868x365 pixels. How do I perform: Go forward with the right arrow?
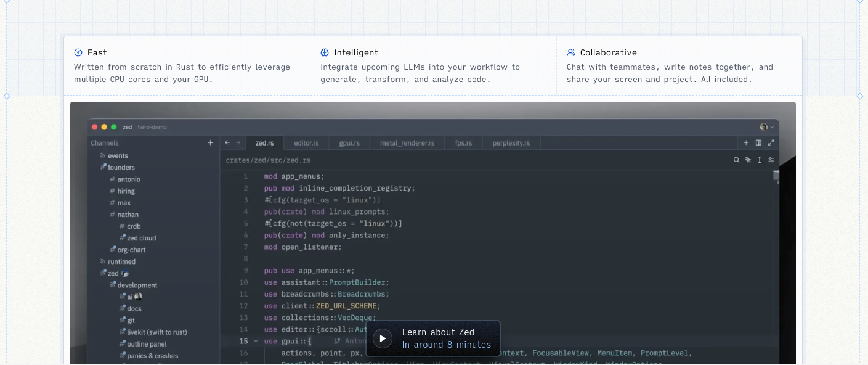pyautogui.click(x=238, y=143)
